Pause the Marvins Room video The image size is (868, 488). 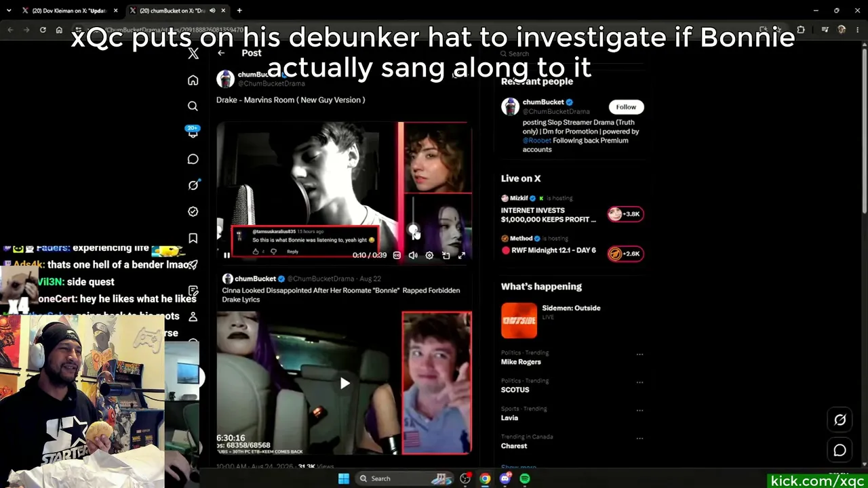[x=226, y=256]
